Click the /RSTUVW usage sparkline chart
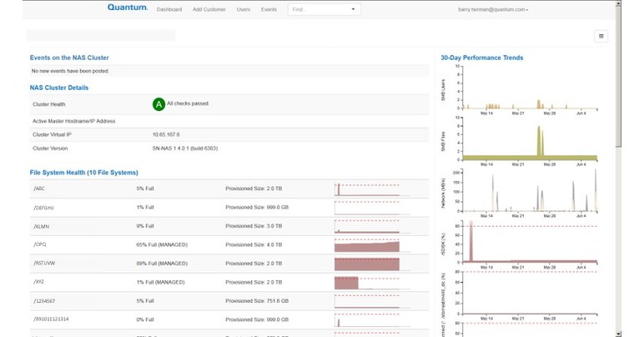Image resolution: width=644 pixels, height=337 pixels. pyautogui.click(x=366, y=264)
